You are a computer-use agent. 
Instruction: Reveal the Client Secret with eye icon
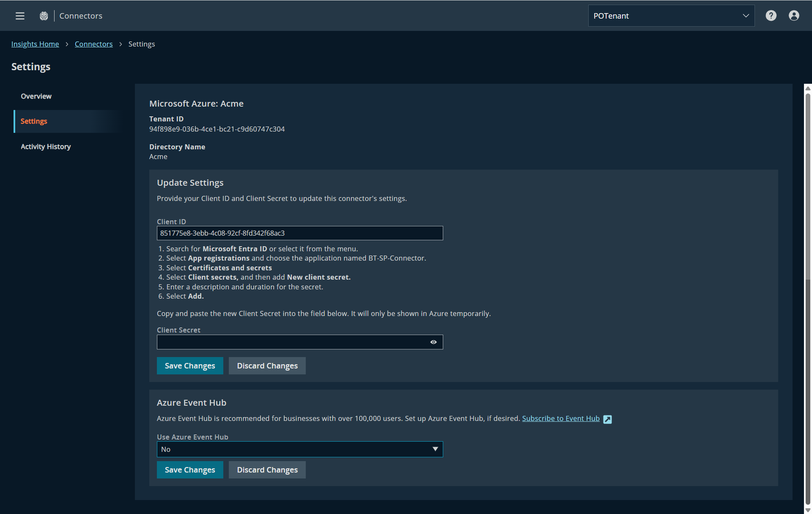click(x=433, y=342)
